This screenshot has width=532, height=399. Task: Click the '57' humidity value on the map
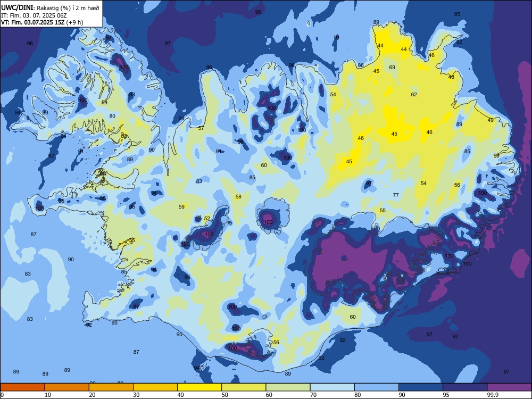coord(201,128)
